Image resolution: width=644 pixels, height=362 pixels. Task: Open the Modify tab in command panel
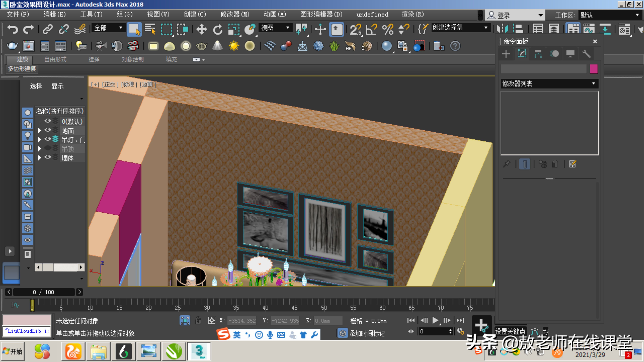pos(522,54)
